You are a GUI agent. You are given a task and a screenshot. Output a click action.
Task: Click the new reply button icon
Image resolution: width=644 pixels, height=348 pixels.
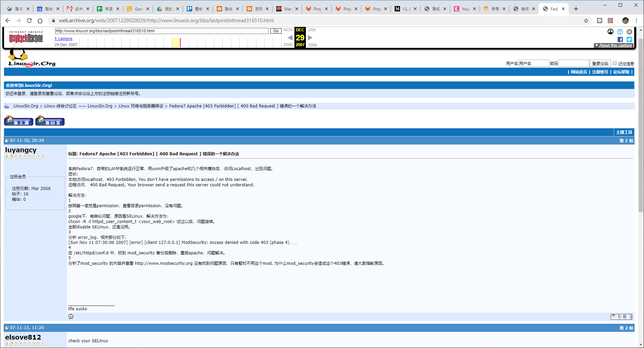pos(50,121)
